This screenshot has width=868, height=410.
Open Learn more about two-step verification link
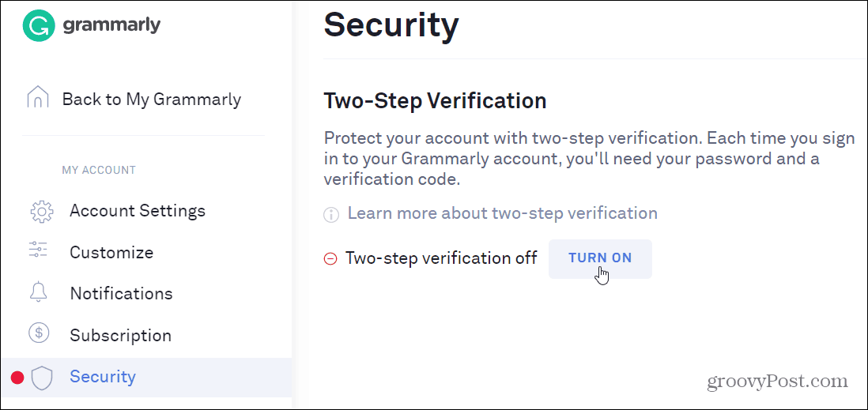click(x=503, y=213)
